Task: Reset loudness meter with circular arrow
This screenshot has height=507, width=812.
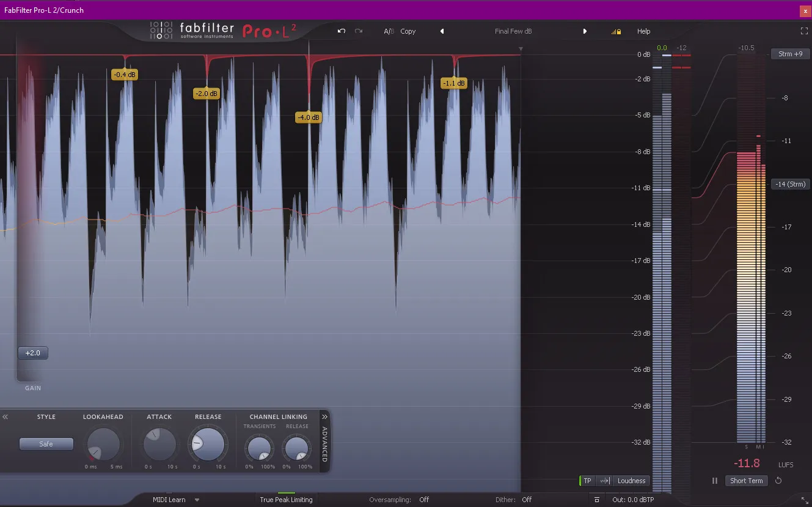Action: pyautogui.click(x=778, y=481)
